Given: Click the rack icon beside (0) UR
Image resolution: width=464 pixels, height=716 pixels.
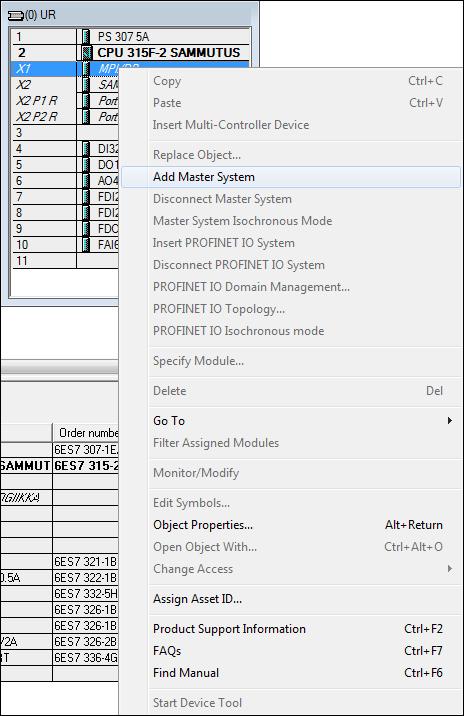Looking at the screenshot, I should 15,16.
